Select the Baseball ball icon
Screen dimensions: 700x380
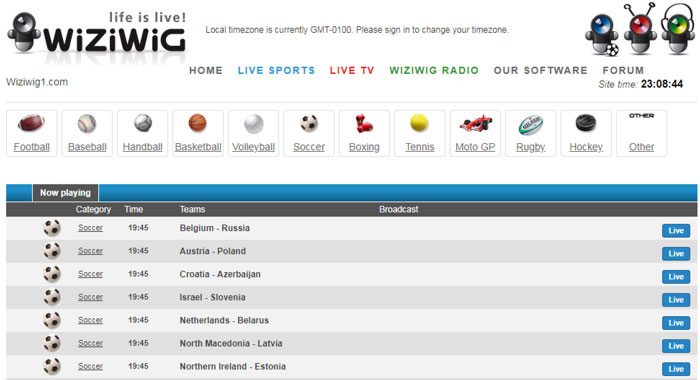pos(87,123)
